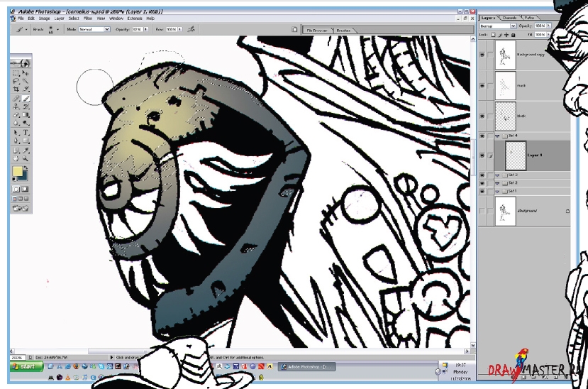Screen dimensions: 588x389
Task: Open the Layer menu
Action: (x=60, y=18)
